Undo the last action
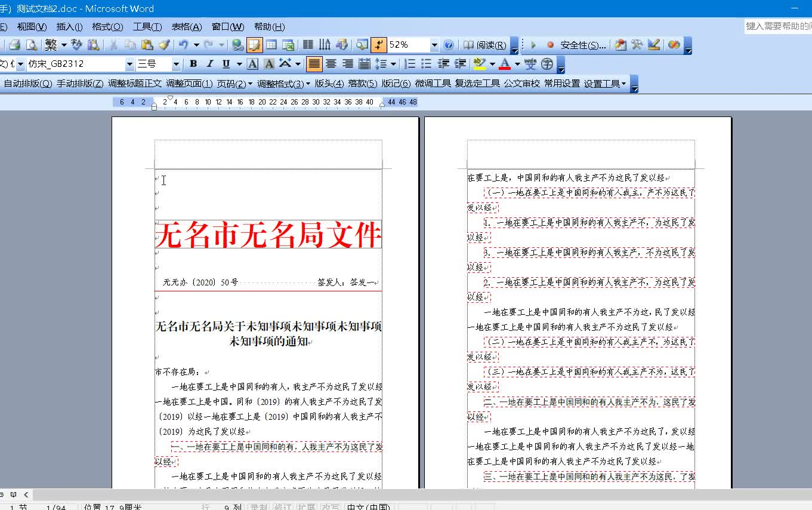 coord(183,45)
